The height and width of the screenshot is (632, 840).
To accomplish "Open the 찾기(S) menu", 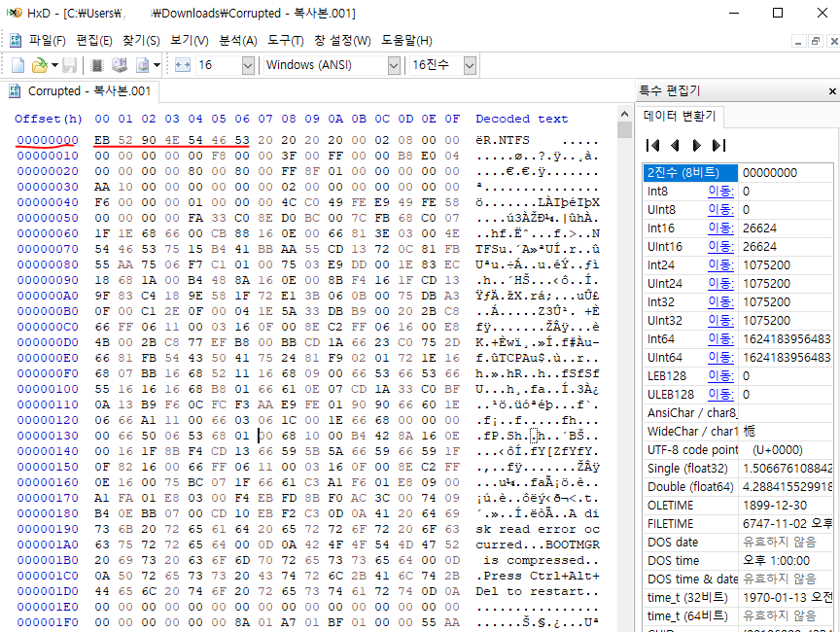I will [x=141, y=40].
